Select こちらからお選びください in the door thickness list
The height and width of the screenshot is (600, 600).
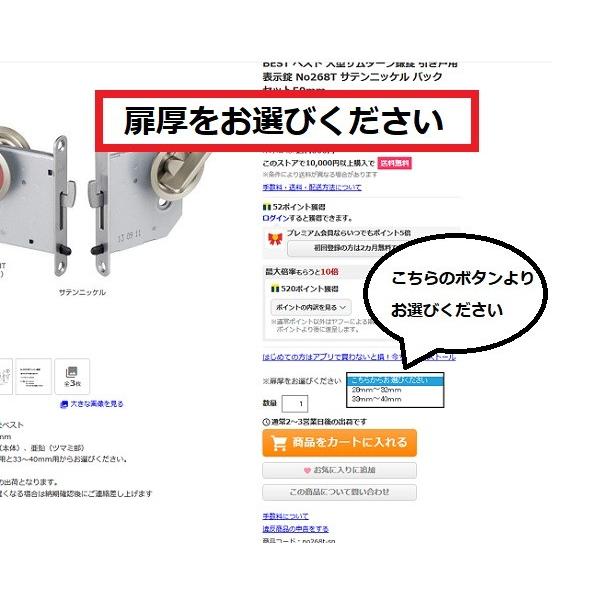(395, 380)
